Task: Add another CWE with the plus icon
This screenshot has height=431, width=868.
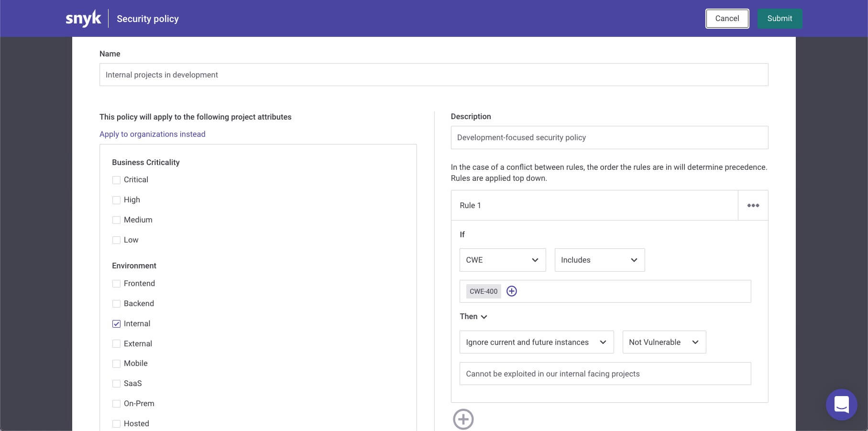Action: (x=512, y=291)
